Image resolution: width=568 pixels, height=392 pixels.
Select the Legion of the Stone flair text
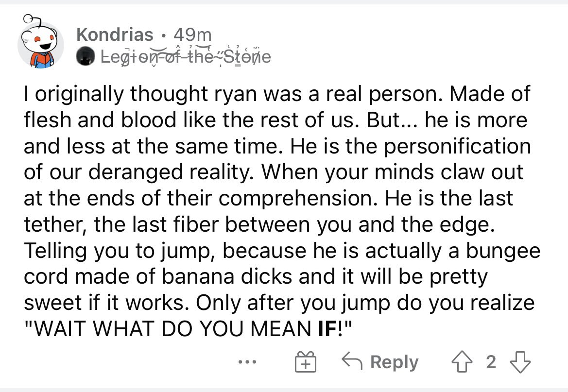click(186, 56)
